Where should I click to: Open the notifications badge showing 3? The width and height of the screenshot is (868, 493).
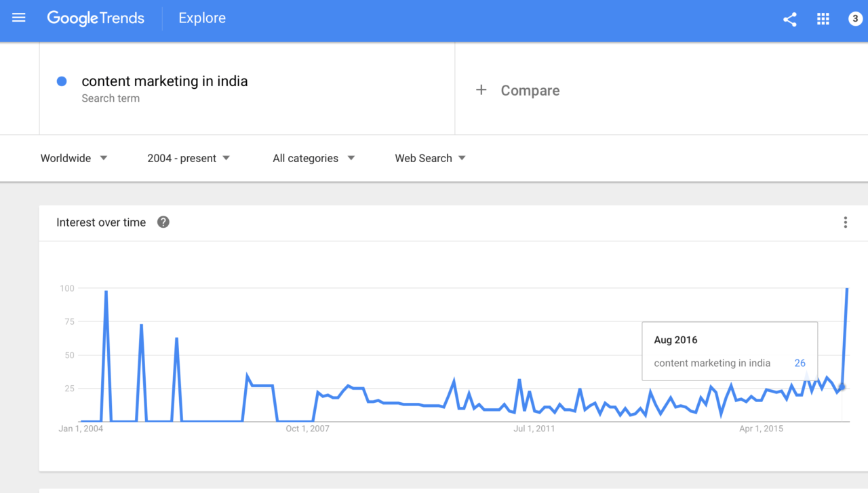click(x=855, y=19)
